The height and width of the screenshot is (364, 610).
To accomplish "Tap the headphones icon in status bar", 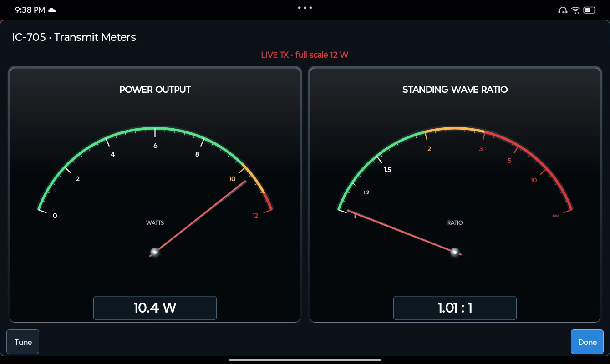I will [x=563, y=10].
